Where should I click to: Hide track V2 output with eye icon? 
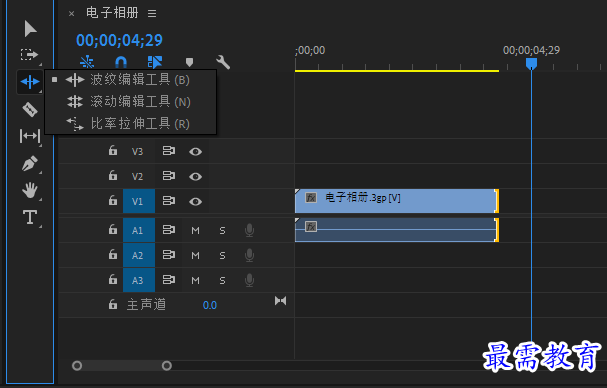(195, 177)
